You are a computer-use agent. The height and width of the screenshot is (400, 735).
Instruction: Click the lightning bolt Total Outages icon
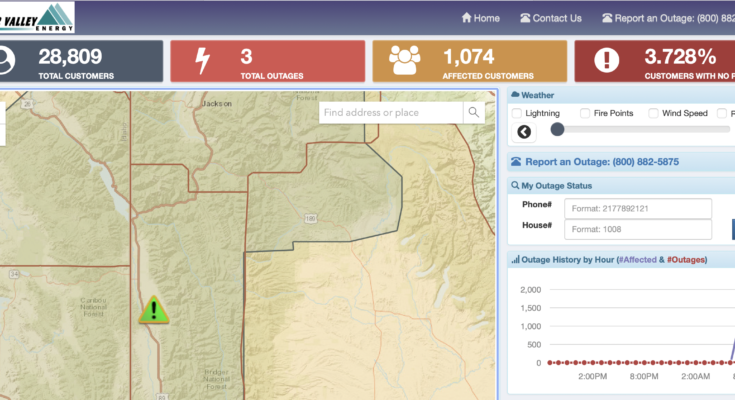pos(202,61)
